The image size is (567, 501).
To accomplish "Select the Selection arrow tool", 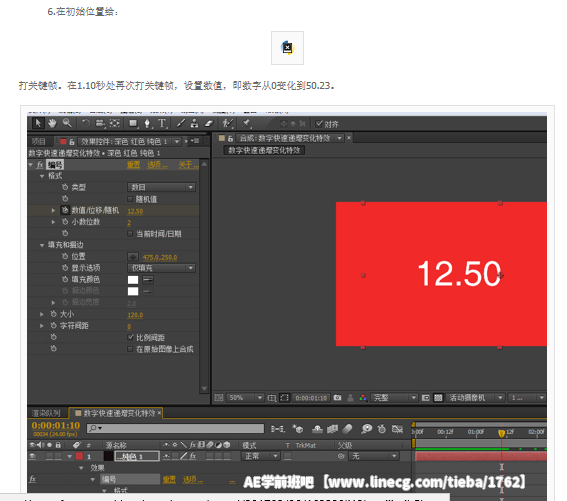I will tap(38, 123).
